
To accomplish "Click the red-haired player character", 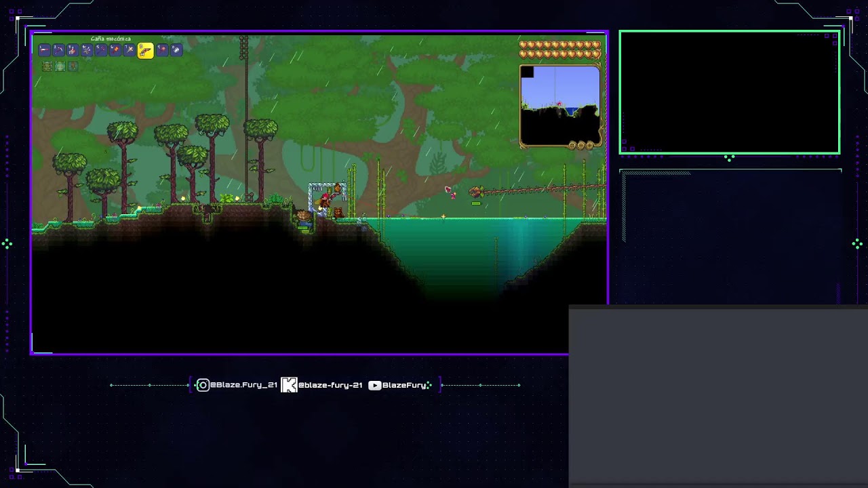I will pos(325,200).
